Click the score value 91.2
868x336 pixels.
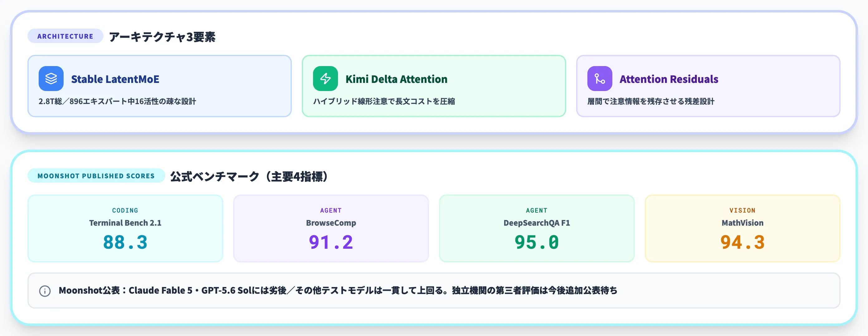coord(331,242)
